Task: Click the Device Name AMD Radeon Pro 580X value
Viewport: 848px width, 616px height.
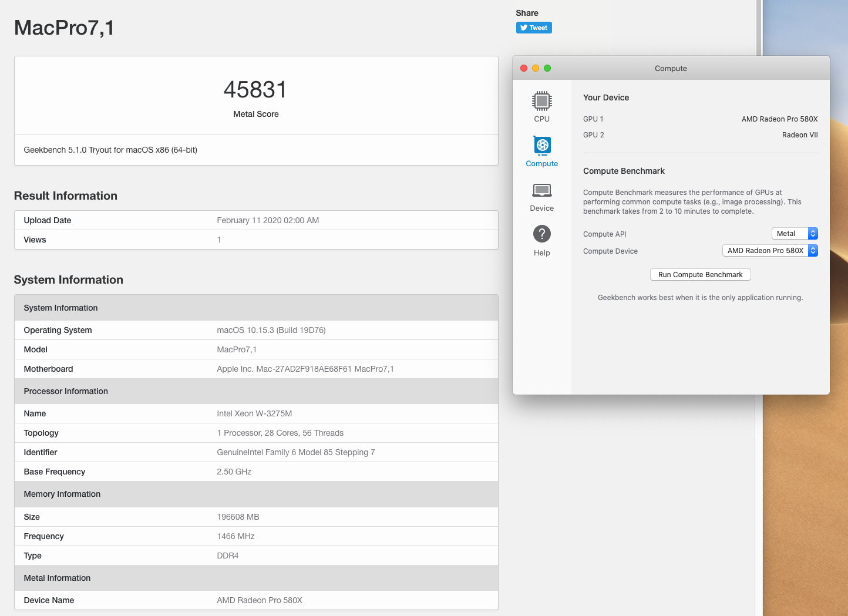Action: click(260, 600)
